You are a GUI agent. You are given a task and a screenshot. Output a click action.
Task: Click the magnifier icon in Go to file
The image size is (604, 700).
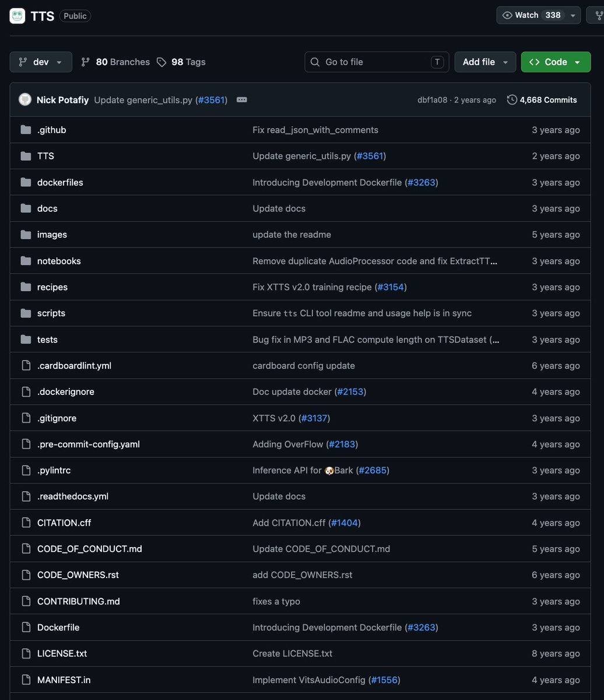click(x=315, y=62)
